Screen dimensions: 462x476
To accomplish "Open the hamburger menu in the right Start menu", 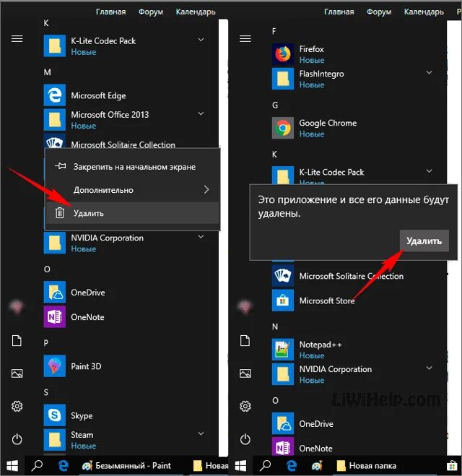I will point(245,39).
